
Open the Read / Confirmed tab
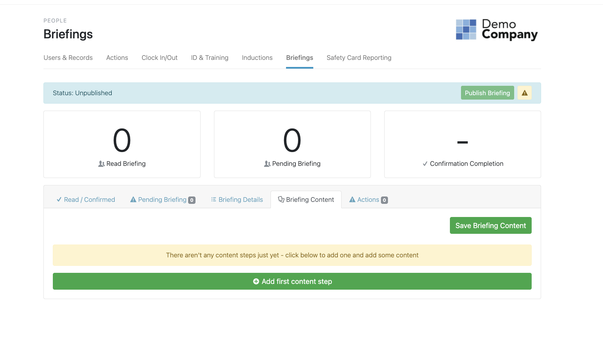point(86,200)
